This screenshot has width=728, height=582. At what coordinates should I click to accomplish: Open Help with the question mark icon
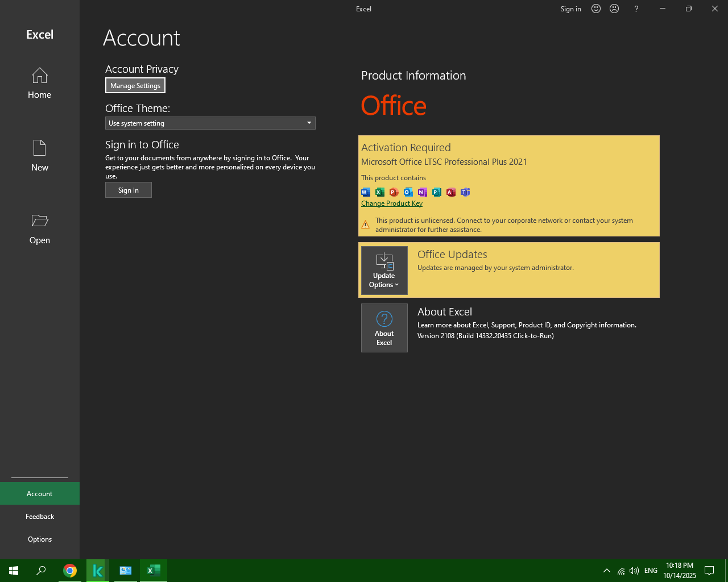tap(636, 9)
